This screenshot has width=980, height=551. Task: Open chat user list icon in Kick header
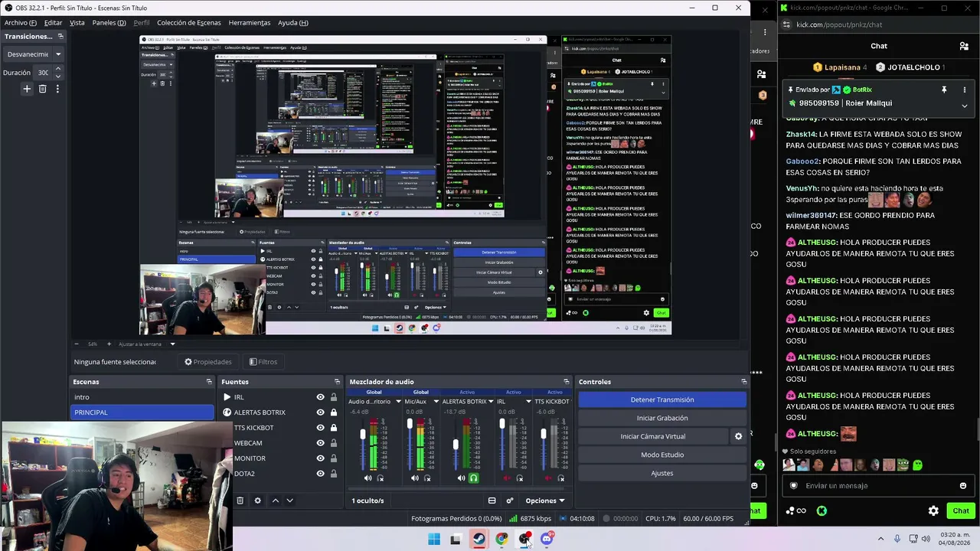(964, 46)
